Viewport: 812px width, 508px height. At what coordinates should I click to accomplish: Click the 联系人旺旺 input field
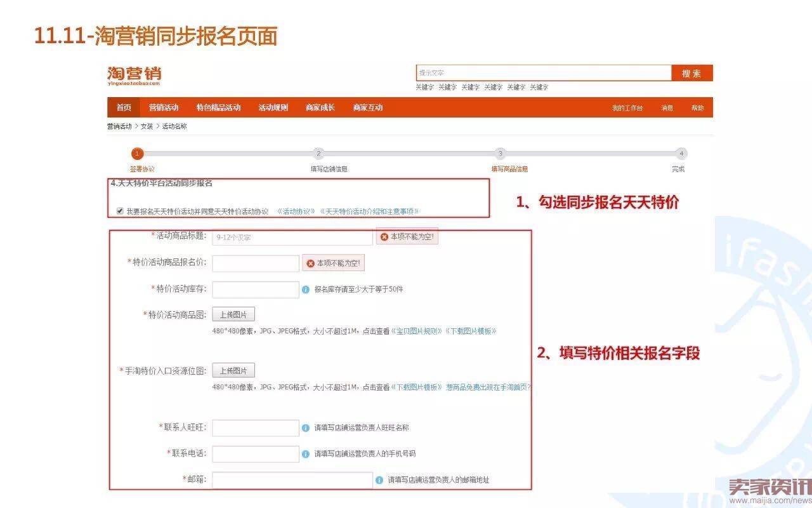256,428
